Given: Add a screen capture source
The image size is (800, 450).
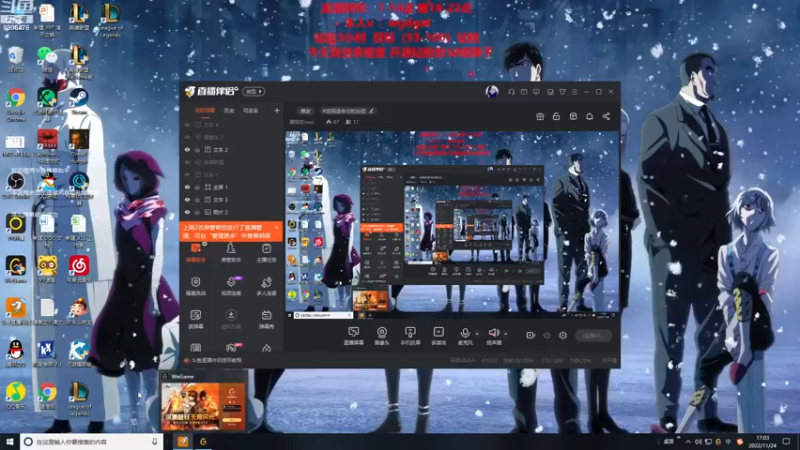Looking at the screenshot, I should click(354, 336).
